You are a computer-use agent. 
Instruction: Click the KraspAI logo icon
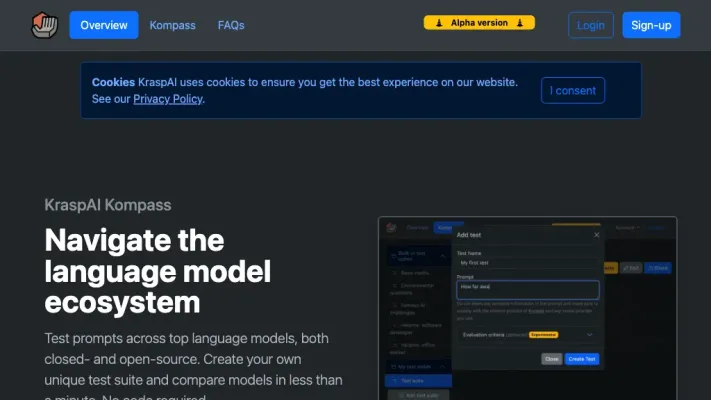tap(44, 24)
